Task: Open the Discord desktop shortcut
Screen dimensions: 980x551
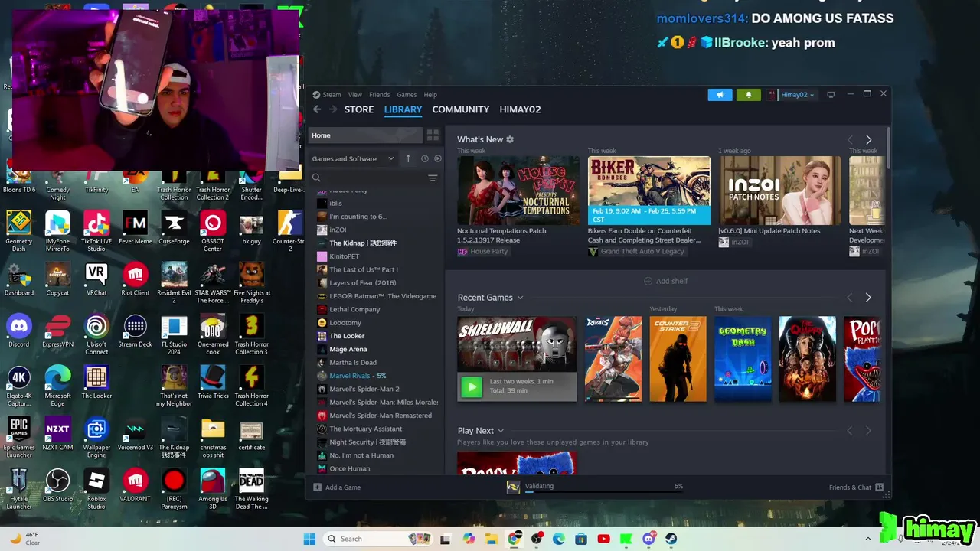Action: click(19, 331)
